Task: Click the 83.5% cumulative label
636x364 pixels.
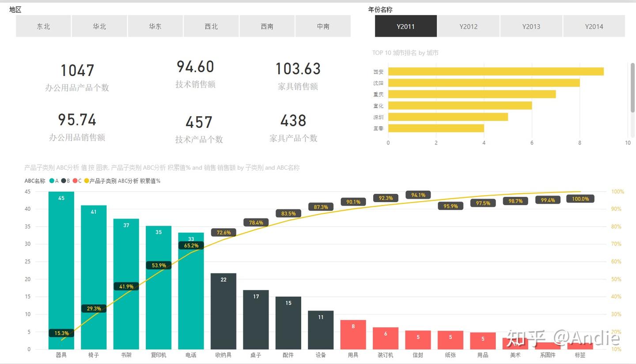Action: pyautogui.click(x=288, y=213)
